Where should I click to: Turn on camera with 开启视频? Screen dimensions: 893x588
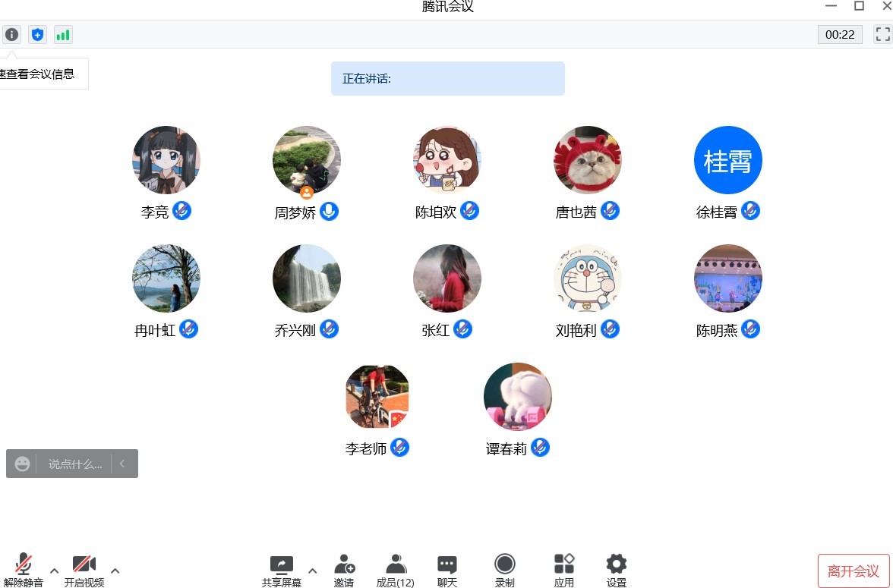84,571
